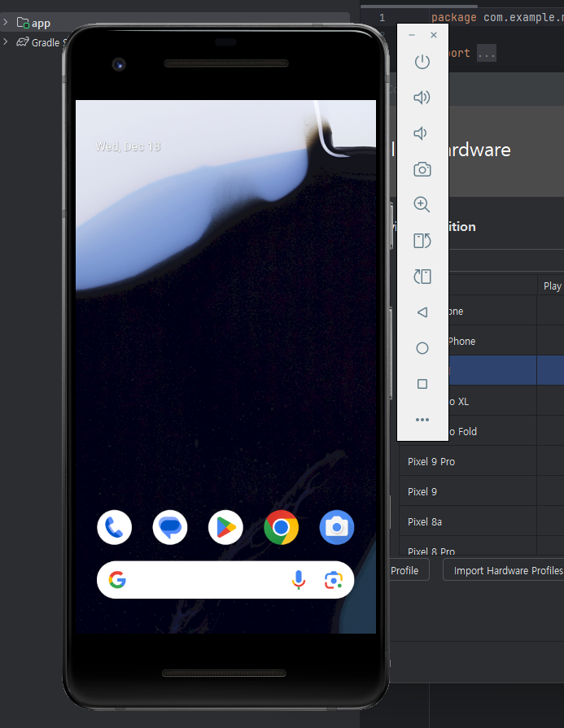The image size is (564, 728).
Task: Tap the Google G logo in search bar
Action: pyautogui.click(x=117, y=580)
